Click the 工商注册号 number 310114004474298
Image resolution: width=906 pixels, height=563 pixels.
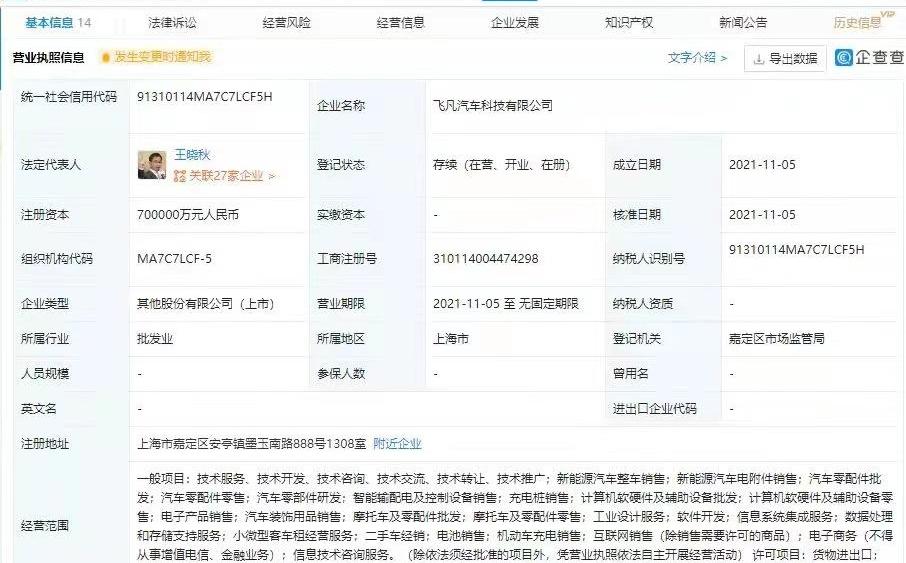pos(486,259)
